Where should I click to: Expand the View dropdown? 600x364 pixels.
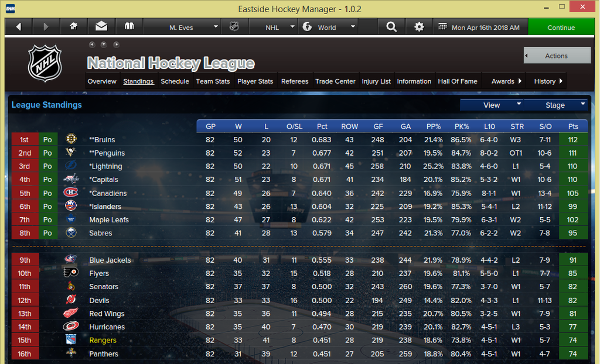coord(492,105)
